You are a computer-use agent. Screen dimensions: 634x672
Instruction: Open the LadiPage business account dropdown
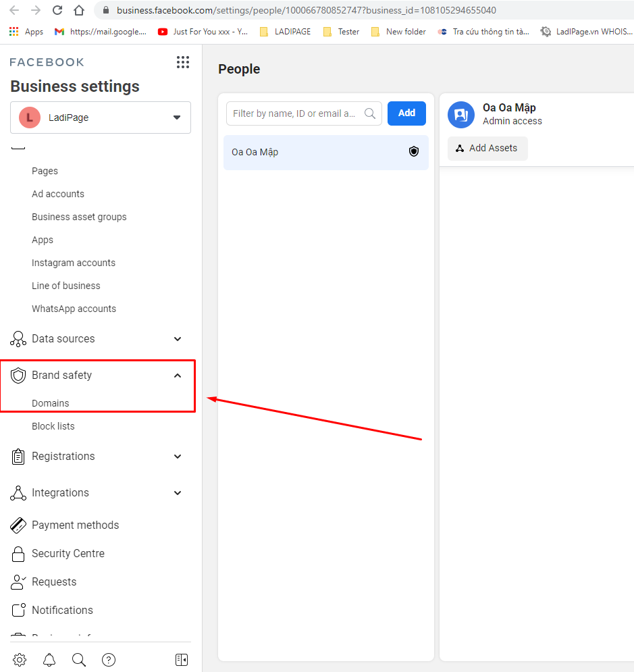pos(101,118)
